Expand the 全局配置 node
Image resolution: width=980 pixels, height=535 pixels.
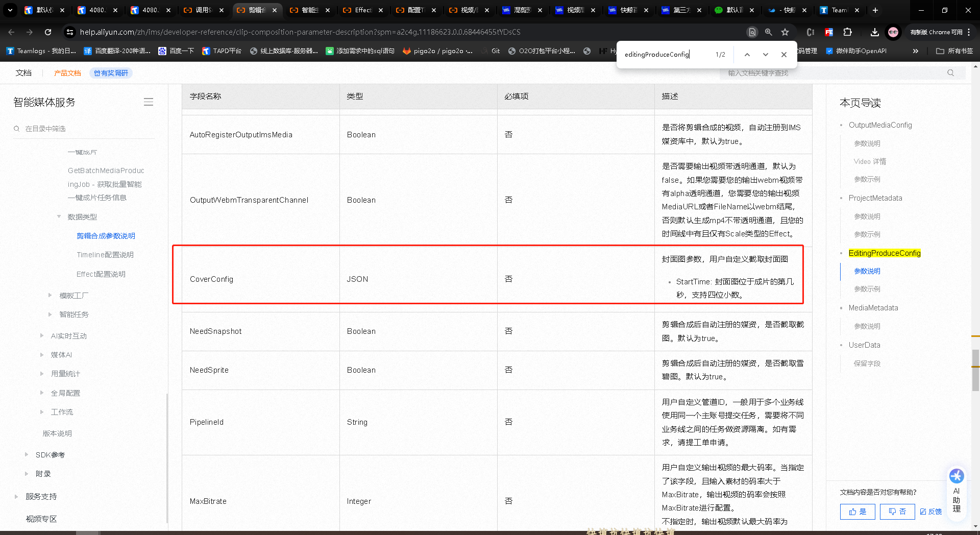coord(42,393)
